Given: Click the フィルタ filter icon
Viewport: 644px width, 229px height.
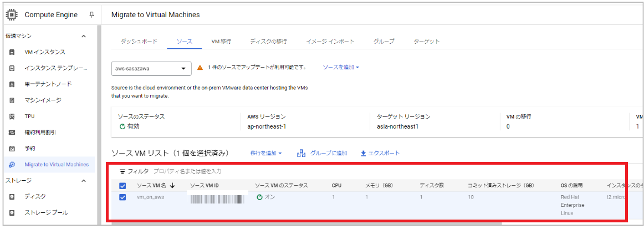Looking at the screenshot, I should click(x=122, y=171).
